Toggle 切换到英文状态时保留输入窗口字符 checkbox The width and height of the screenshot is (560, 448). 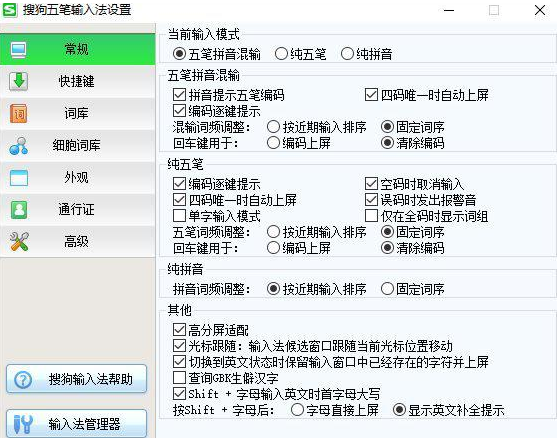(x=179, y=362)
